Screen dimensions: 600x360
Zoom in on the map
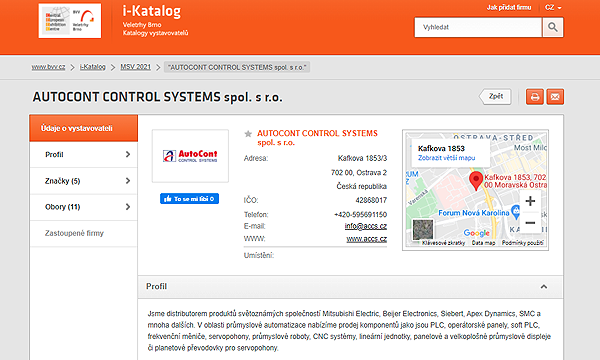530,201
